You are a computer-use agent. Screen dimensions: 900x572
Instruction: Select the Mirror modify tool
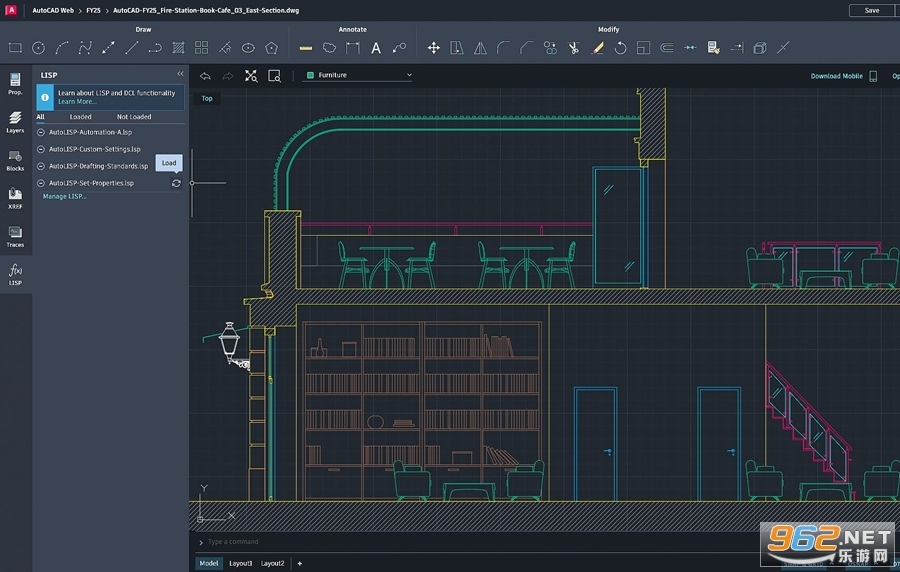pos(480,48)
